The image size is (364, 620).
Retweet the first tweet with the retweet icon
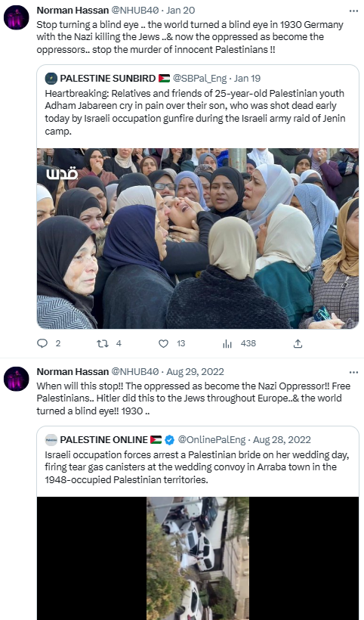point(103,343)
